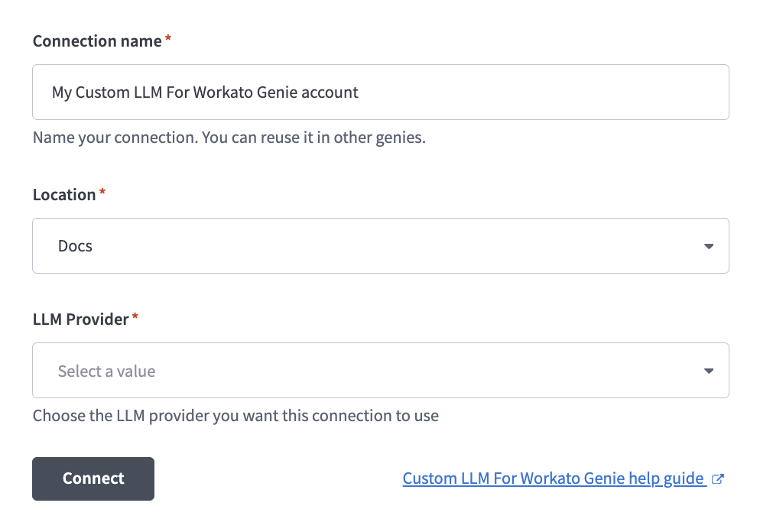The image size is (760, 532).
Task: Select the connection name My Custom LLM text
Action: click(206, 92)
